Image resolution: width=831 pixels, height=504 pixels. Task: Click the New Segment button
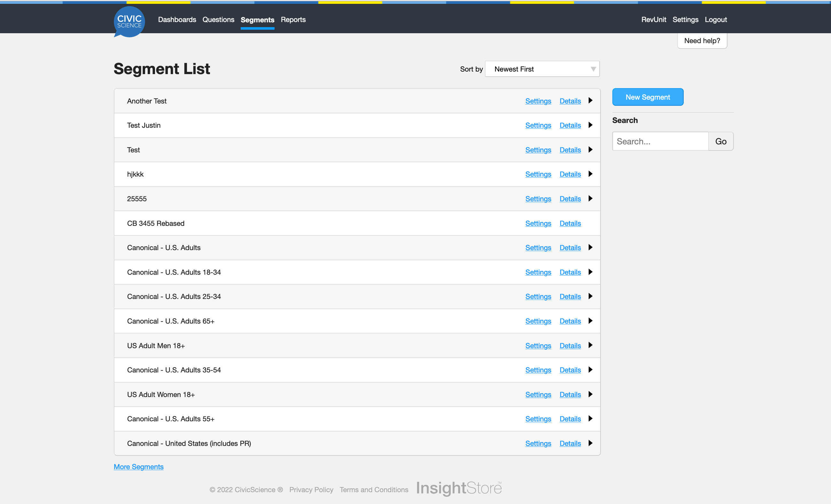pyautogui.click(x=648, y=97)
